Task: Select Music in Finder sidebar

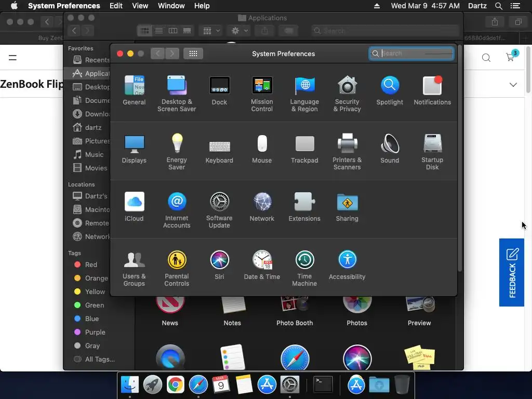Action: pyautogui.click(x=88, y=155)
